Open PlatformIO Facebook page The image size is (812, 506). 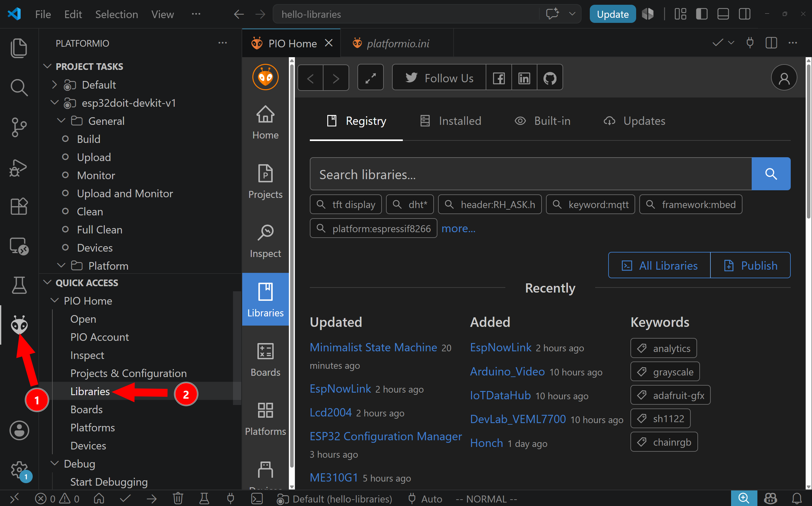coord(499,78)
